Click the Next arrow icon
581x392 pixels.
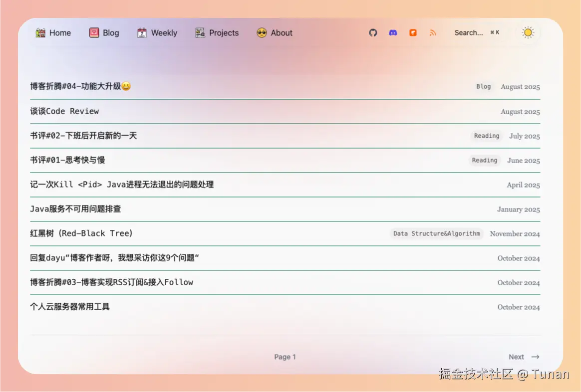536,357
